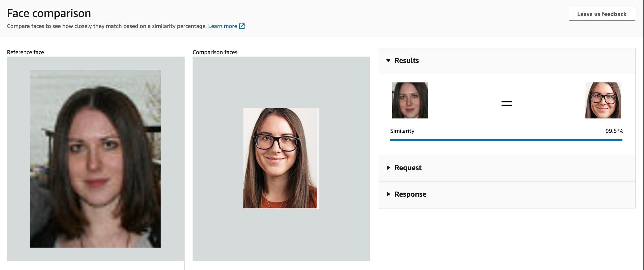The height and width of the screenshot is (270, 644).
Task: Click the Similarity label text
Action: click(x=402, y=131)
